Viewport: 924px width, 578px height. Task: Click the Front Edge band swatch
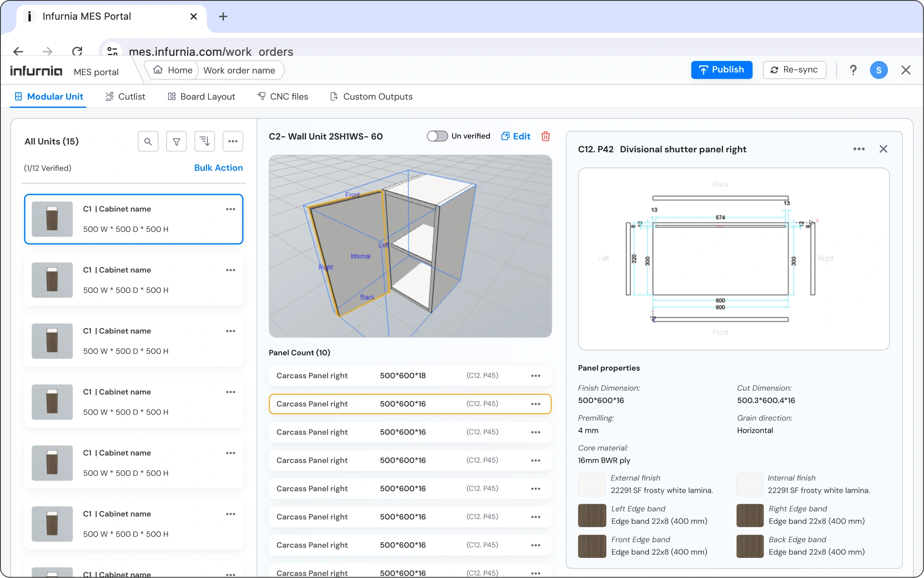click(x=592, y=546)
